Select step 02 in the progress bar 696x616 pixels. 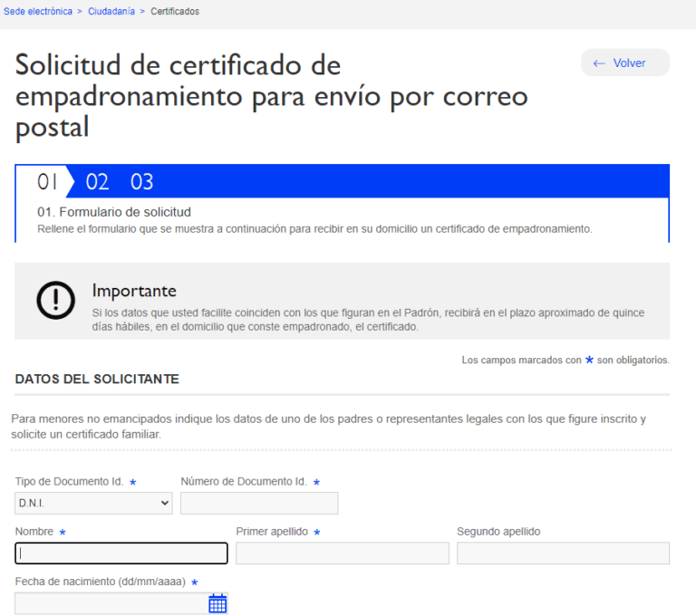click(x=97, y=181)
